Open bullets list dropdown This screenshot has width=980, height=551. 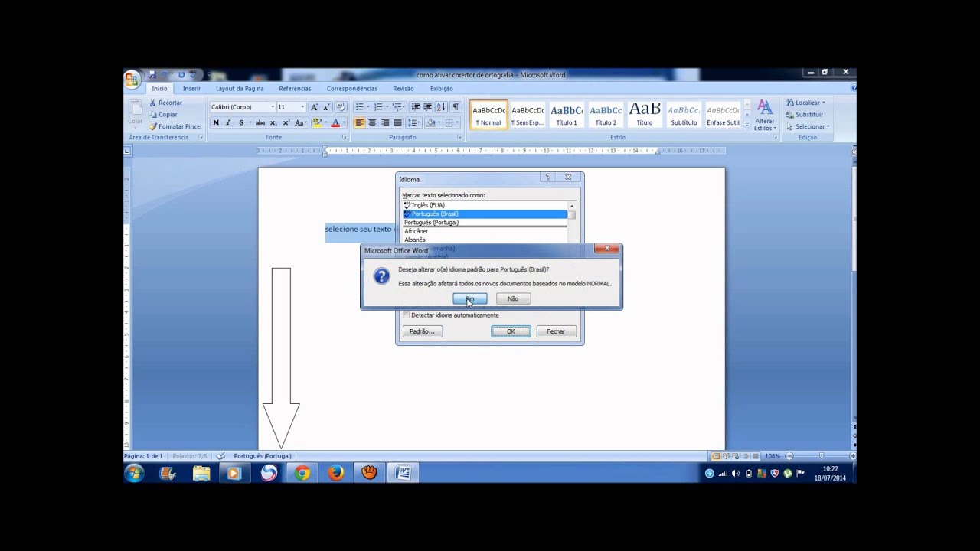pyautogui.click(x=368, y=107)
